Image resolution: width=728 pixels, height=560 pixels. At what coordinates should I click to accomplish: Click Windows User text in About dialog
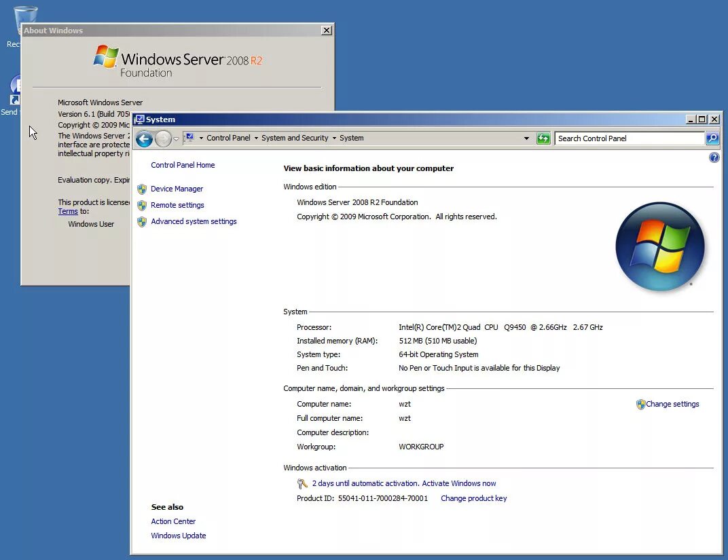91,224
